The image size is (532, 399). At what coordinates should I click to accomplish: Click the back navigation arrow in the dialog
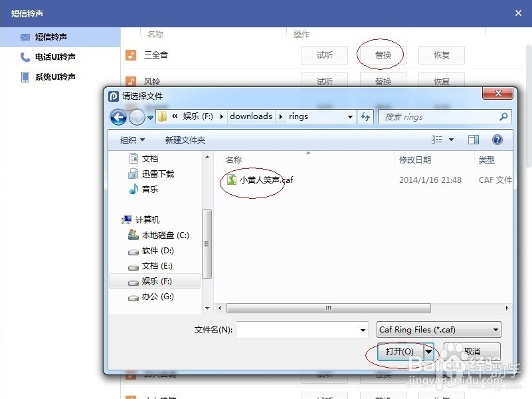click(x=118, y=116)
